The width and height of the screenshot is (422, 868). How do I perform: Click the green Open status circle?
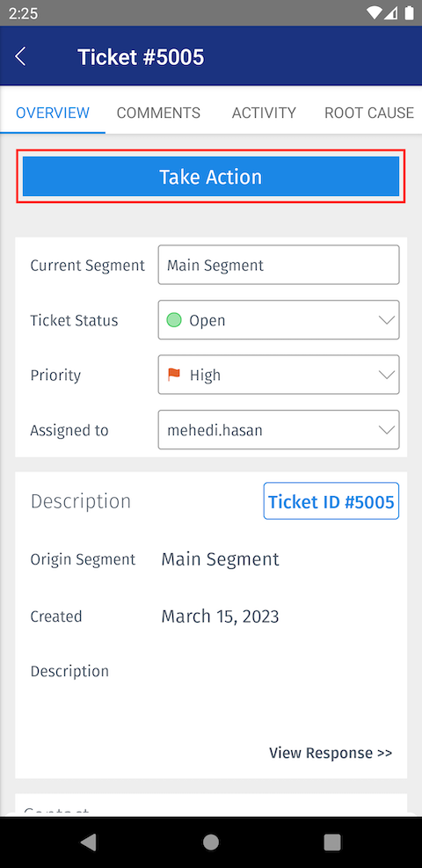174,320
